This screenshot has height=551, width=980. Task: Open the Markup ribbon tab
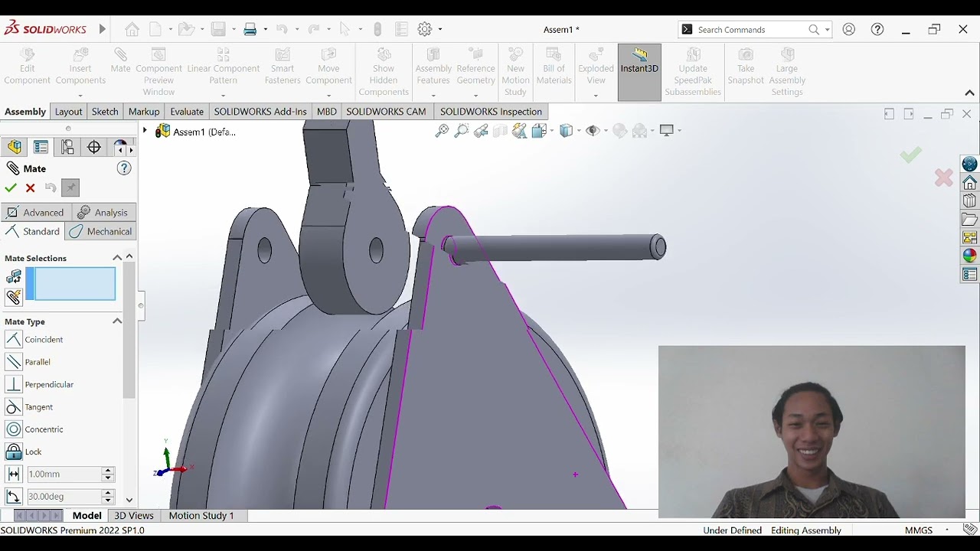[x=144, y=111]
